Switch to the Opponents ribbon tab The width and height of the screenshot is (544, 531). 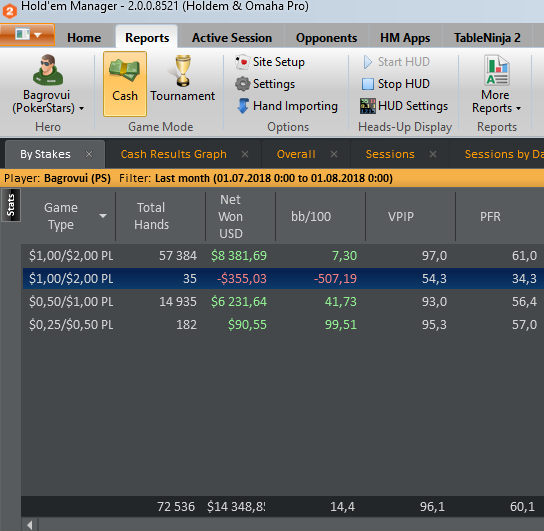[326, 37]
